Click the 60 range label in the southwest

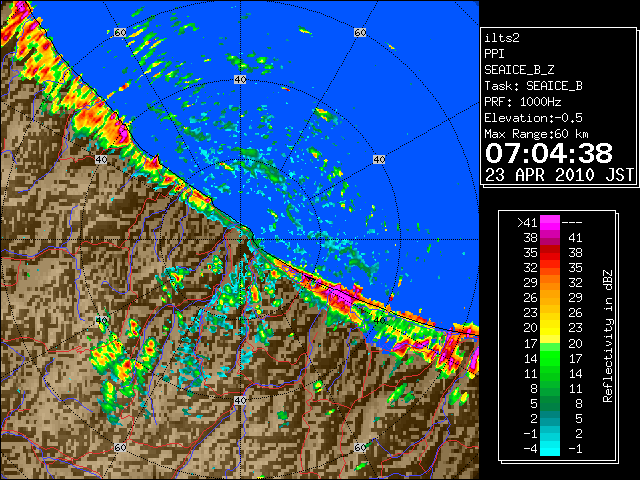click(120, 447)
